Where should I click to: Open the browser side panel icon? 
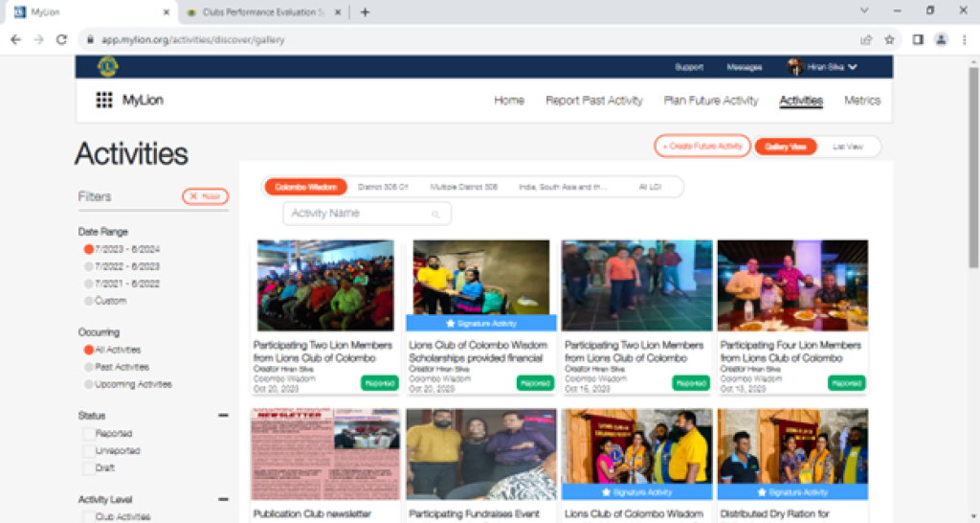(918, 39)
